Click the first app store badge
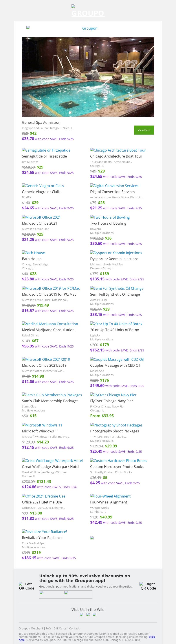 (52, 594)
